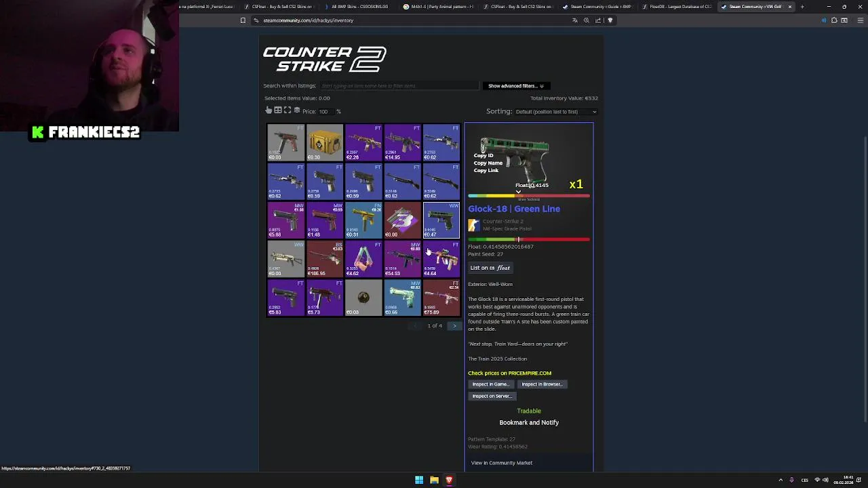Select the Desert Eagle item priced €1.48
868x488 pixels.
coord(324,220)
